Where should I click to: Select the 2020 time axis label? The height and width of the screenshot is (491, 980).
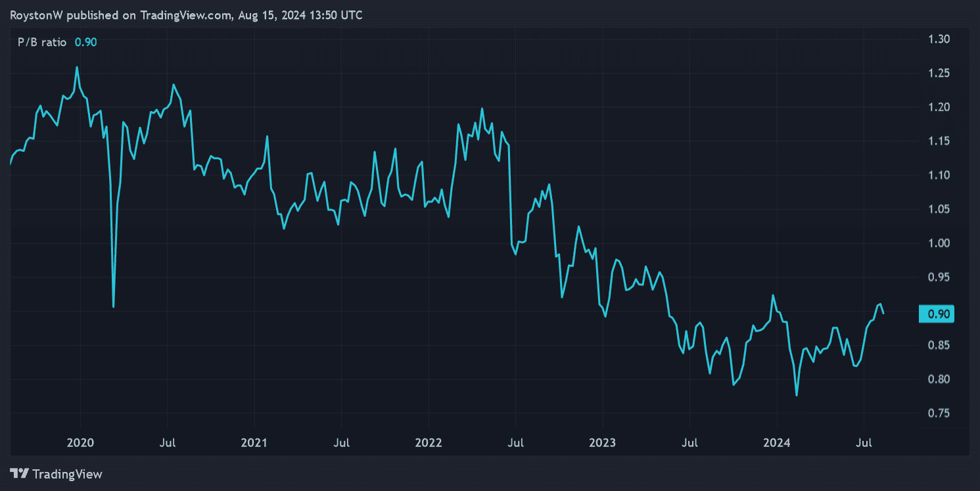(x=81, y=442)
